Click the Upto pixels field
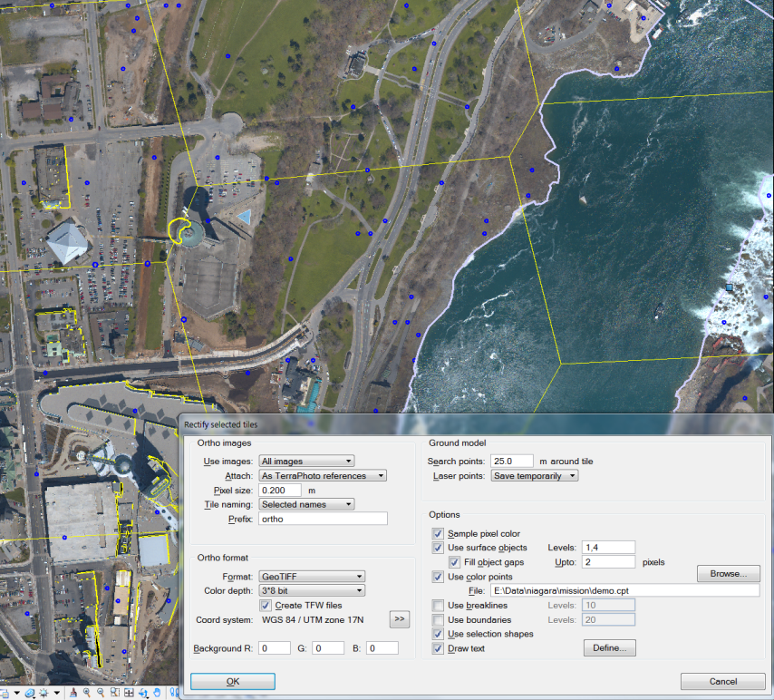 point(608,561)
